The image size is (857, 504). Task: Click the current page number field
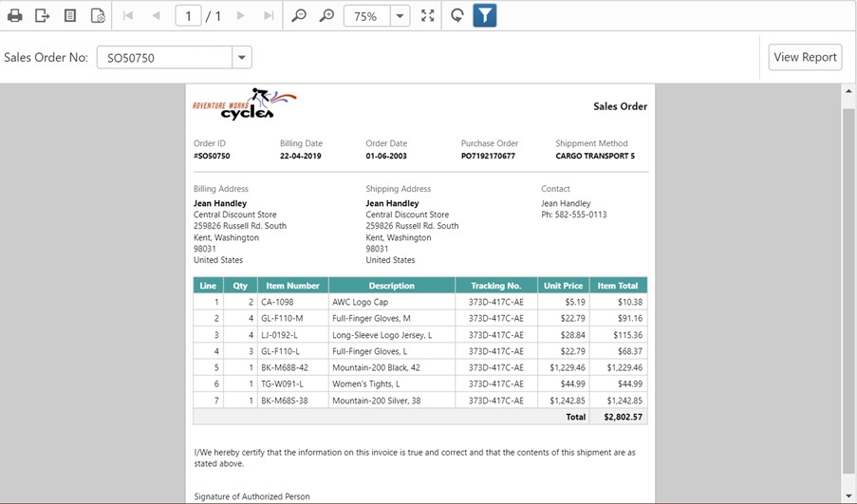coord(189,16)
